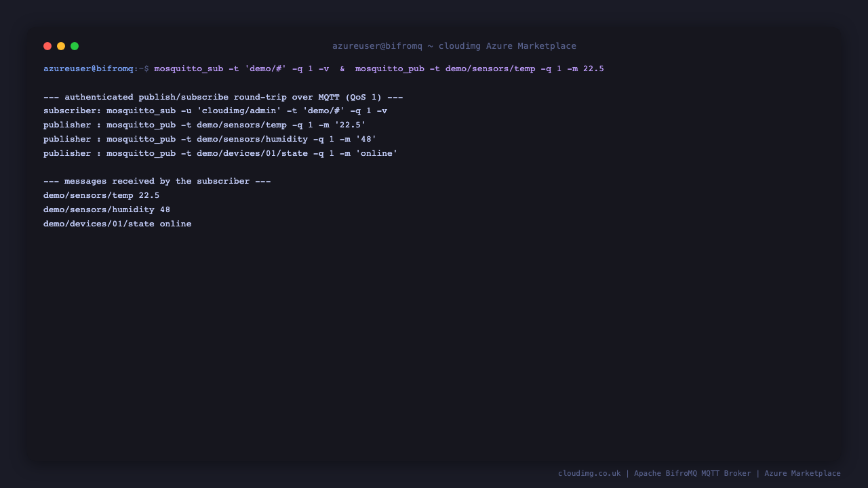The height and width of the screenshot is (488, 868).
Task: Click the terminal title 'azureuser@bifromq ~ cloudimg Azure Marketplace'
Action: [454, 46]
